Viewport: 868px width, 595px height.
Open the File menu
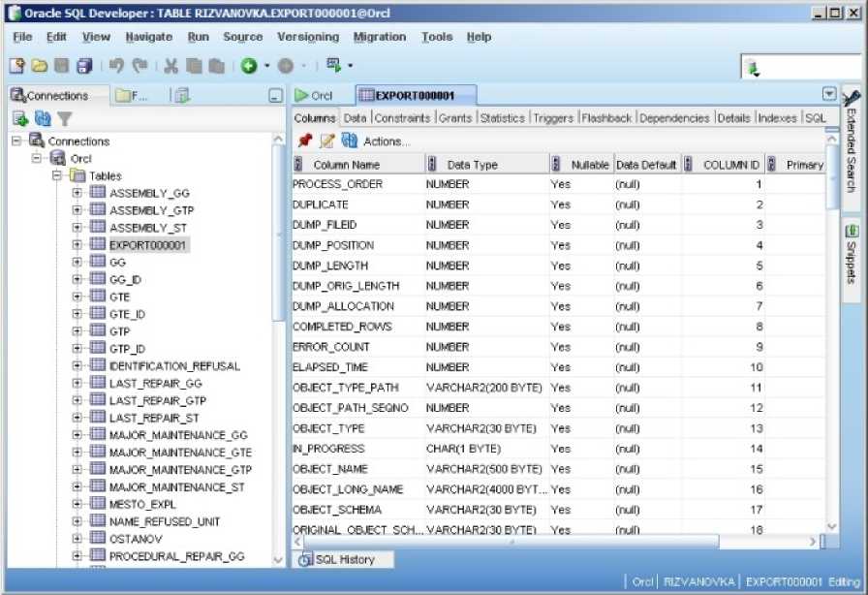pyautogui.click(x=22, y=37)
